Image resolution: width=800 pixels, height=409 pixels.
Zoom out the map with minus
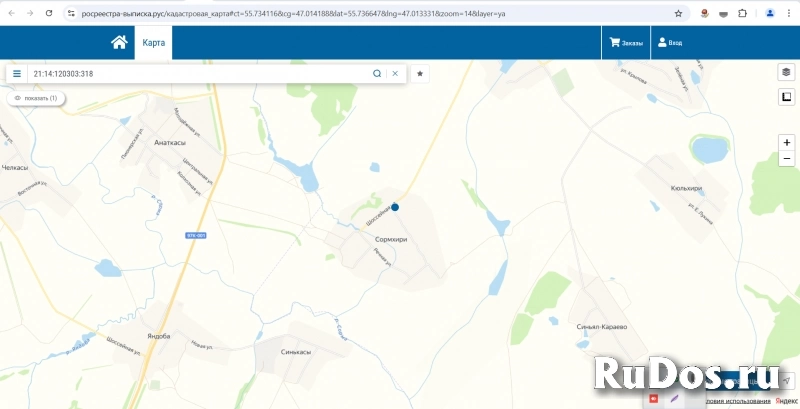787,159
